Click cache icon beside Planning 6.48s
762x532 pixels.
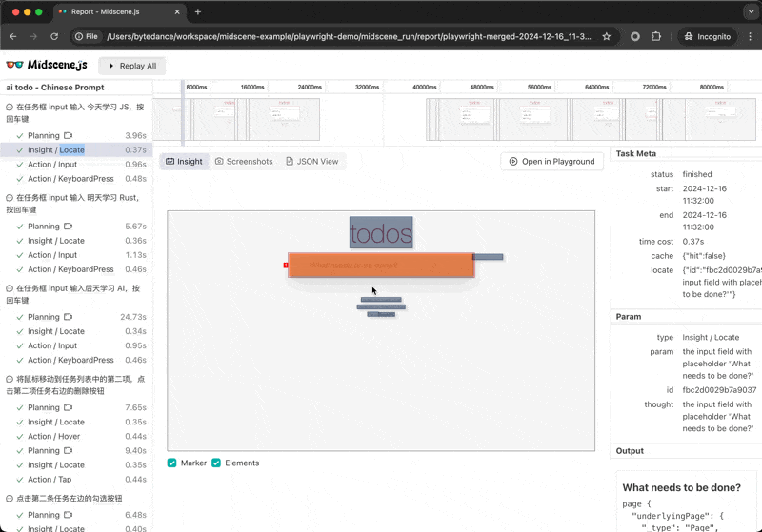[x=68, y=515]
